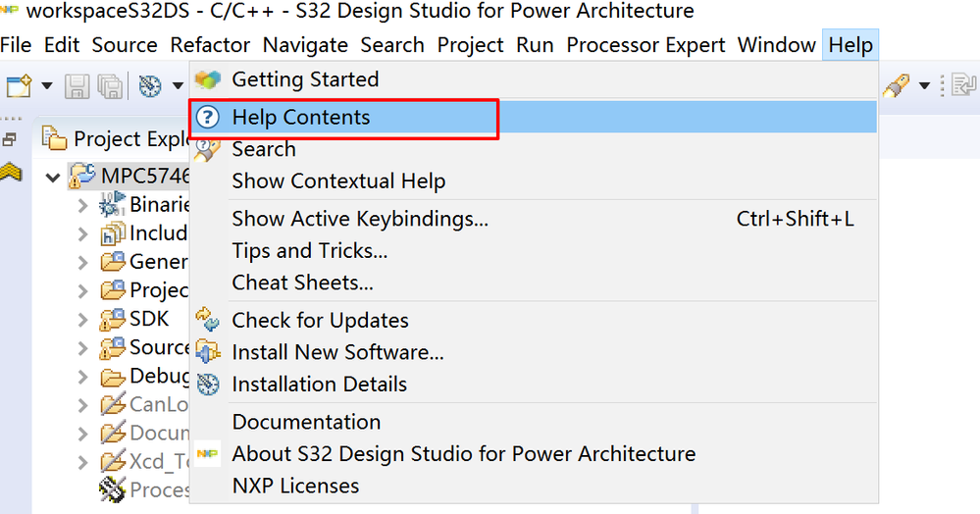
Task: Expand the Binaries node in project tree
Action: tap(84, 206)
